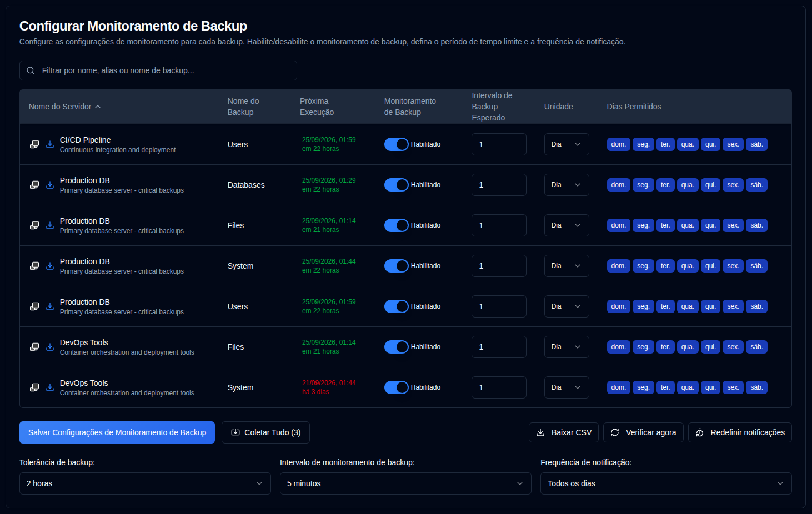Viewport: 812px width, 514px height.
Task: Open the Dia unit dropdown for CI/CD Pipeline
Action: (567, 144)
